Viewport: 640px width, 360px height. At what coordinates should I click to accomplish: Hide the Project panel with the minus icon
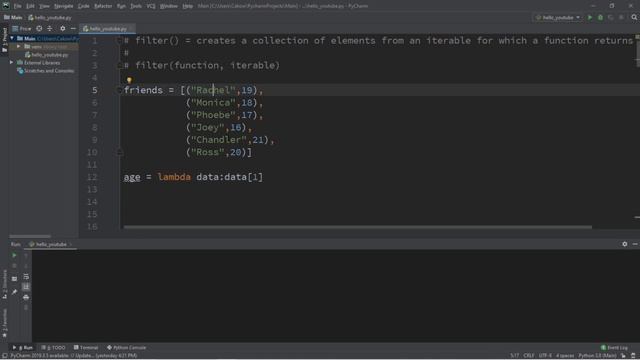tap(73, 29)
